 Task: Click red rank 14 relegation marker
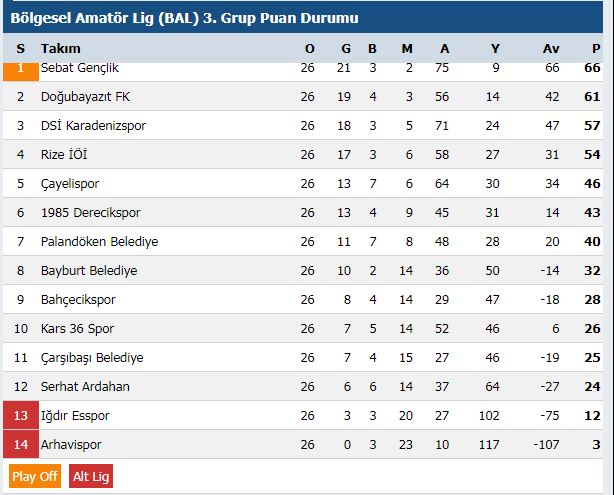point(21,444)
